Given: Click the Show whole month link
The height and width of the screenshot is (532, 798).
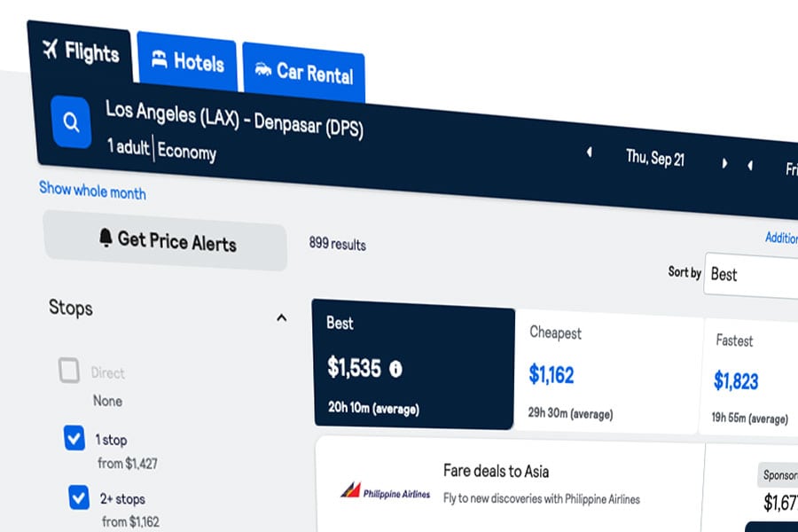Looking at the screenshot, I should tap(92, 191).
